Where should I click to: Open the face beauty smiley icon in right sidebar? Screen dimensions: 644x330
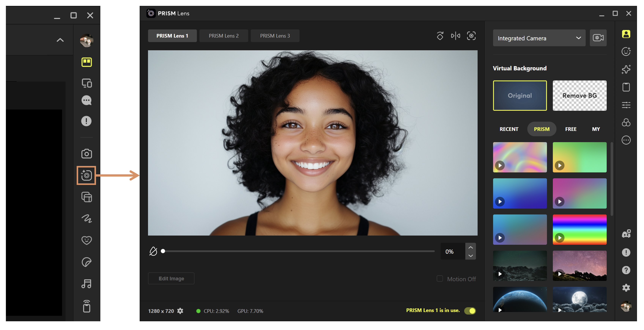click(626, 51)
